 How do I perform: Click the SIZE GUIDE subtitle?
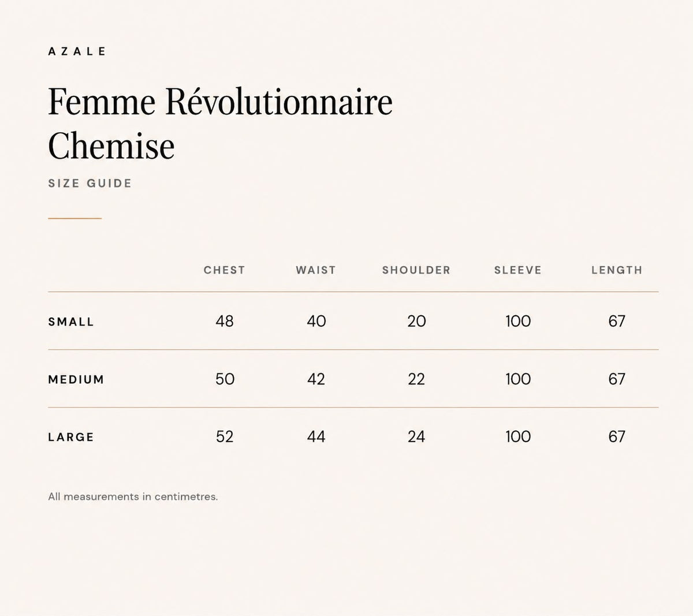coord(90,184)
